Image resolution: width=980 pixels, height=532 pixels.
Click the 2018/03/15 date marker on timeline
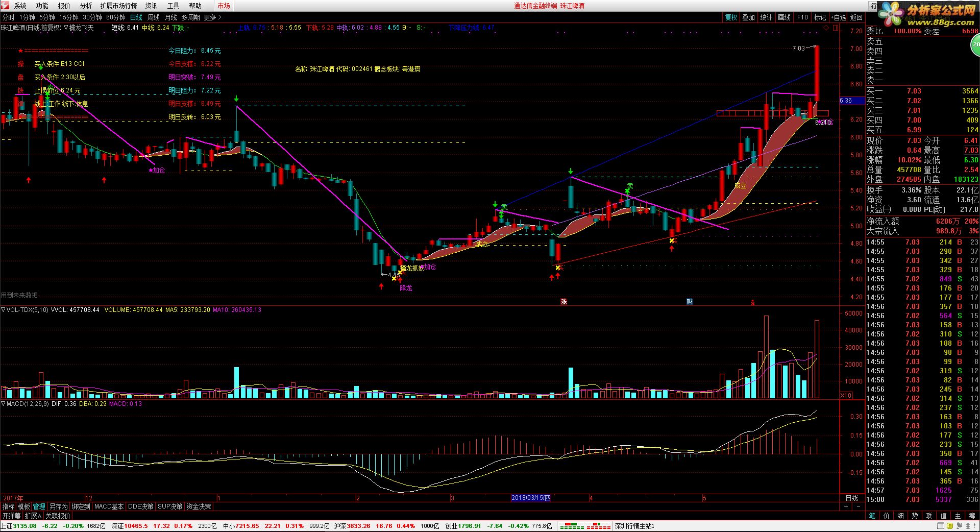tap(531, 497)
